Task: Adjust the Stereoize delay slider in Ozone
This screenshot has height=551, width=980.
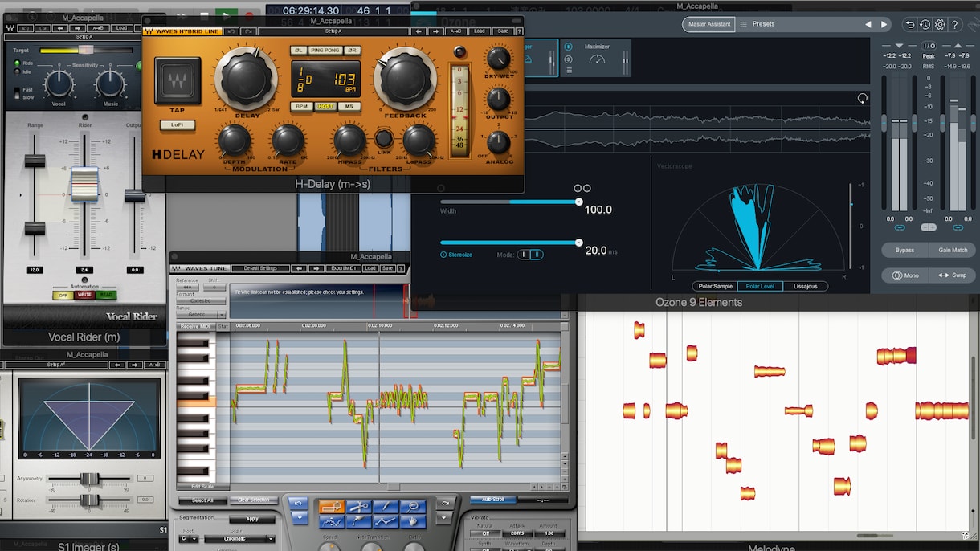Action: (509, 242)
